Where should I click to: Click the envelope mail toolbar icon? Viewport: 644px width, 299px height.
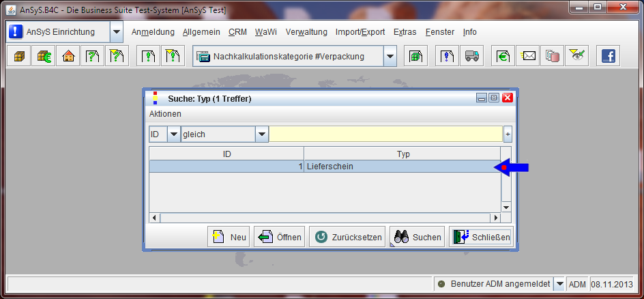[528, 57]
